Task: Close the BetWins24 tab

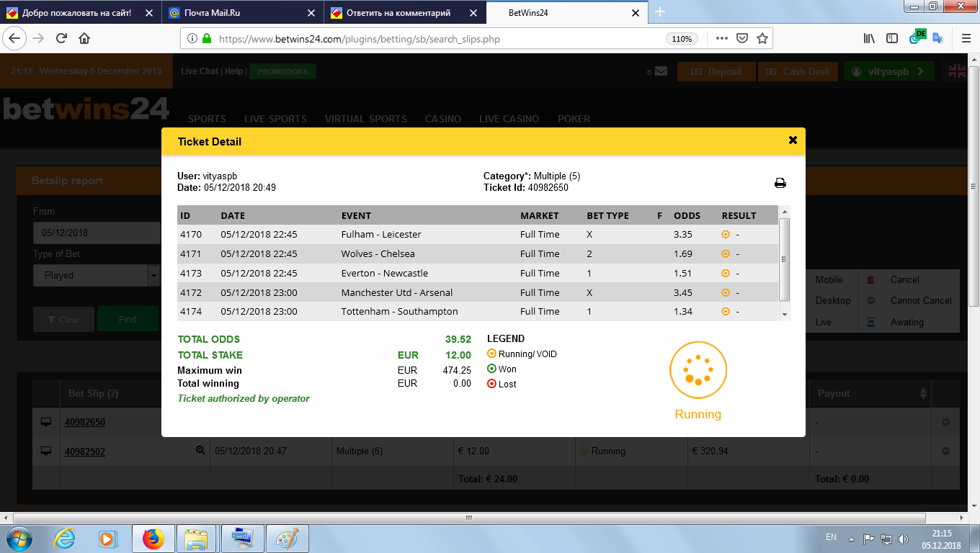Action: pyautogui.click(x=636, y=12)
